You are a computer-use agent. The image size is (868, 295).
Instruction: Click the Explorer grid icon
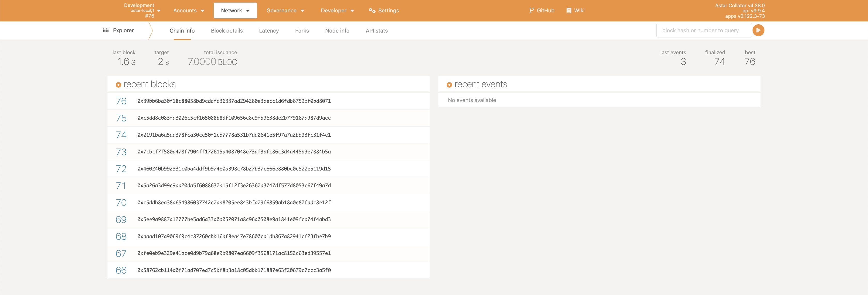point(105,30)
